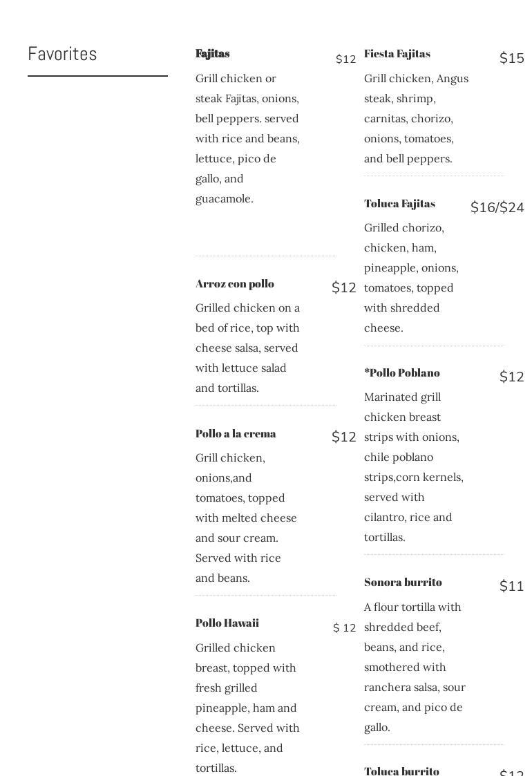Click the Pollo Hawaii price
The height and width of the screenshot is (776, 532).
344,627
